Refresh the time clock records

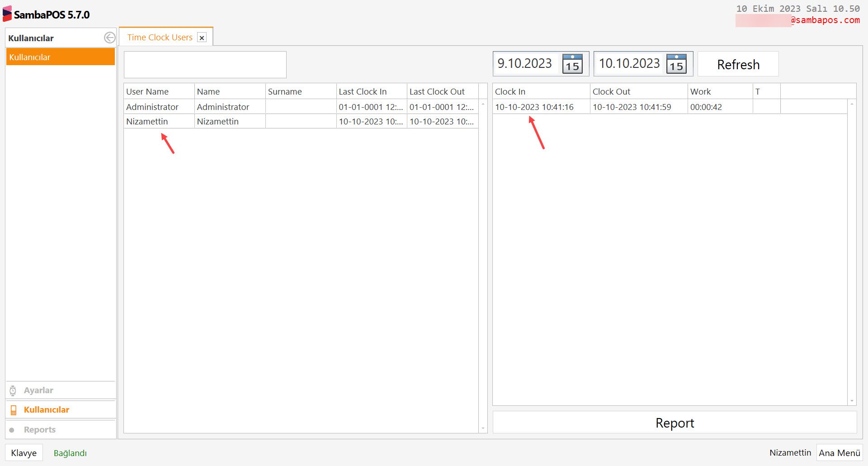[738, 64]
